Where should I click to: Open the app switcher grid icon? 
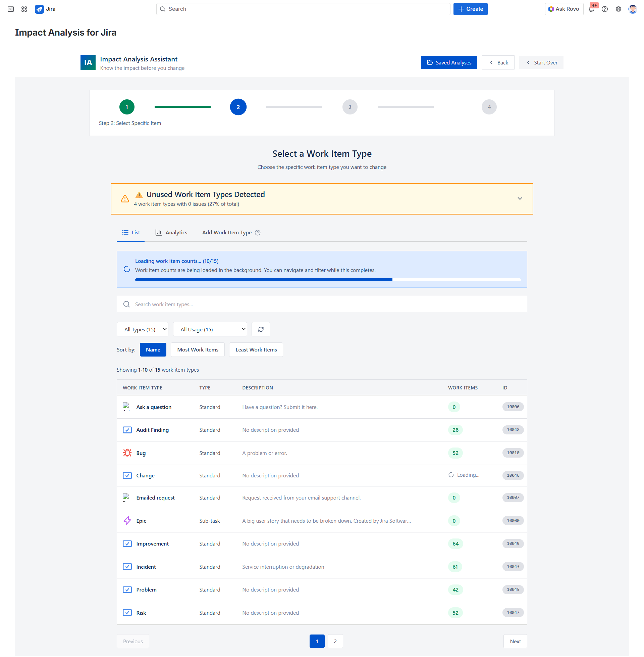(24, 9)
